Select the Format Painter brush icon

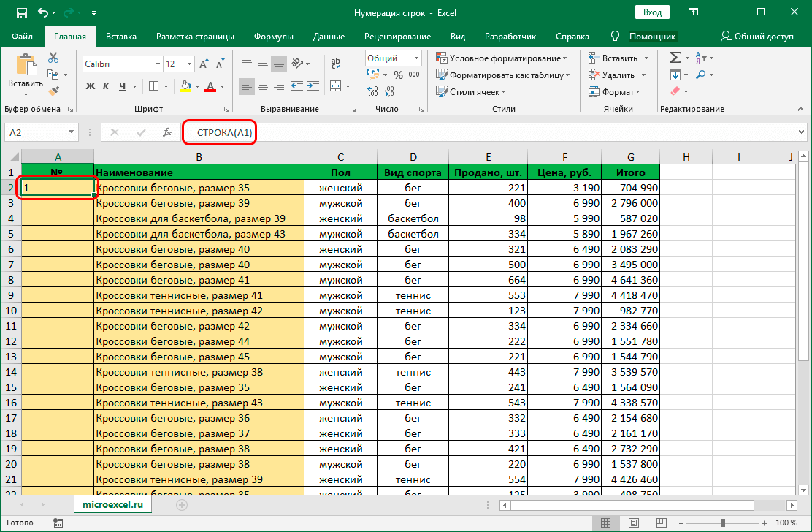53,91
